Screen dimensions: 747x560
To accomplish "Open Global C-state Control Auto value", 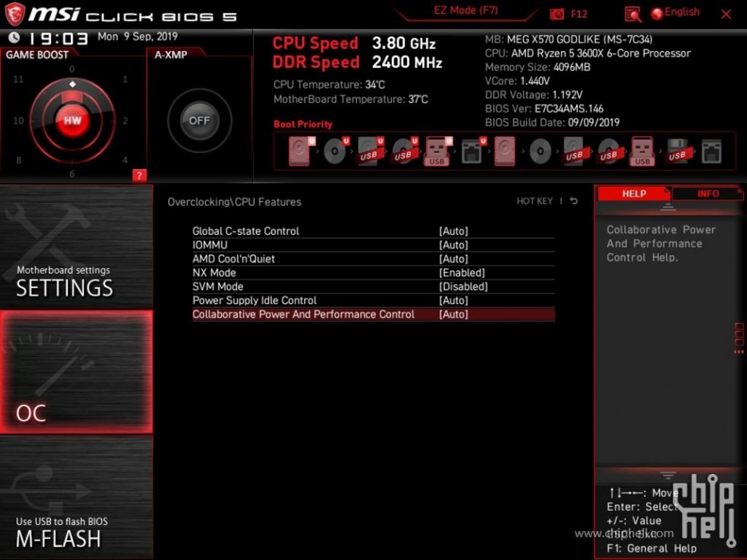I will (454, 231).
